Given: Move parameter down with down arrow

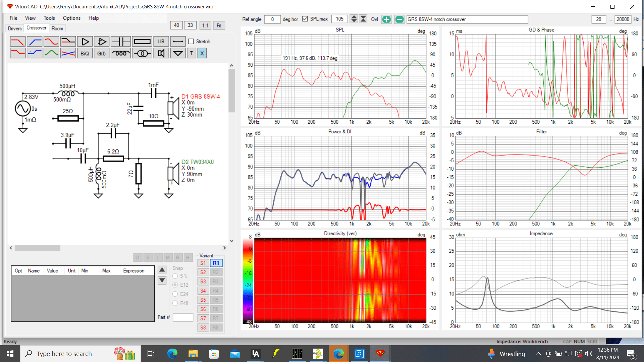Looking at the screenshot, I should 162,280.
